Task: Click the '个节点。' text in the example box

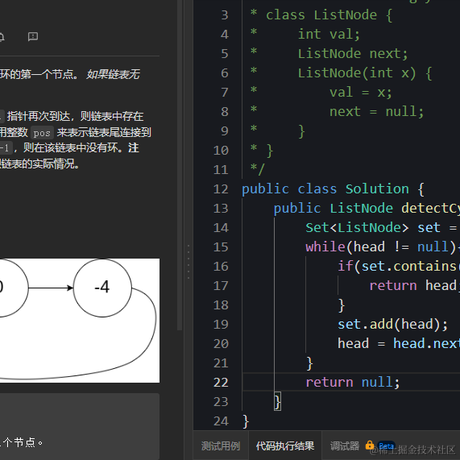Action: [x=23, y=443]
